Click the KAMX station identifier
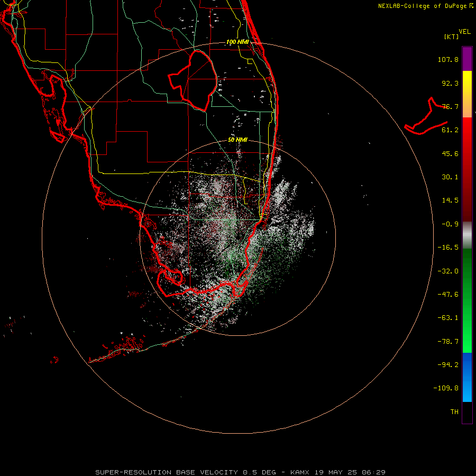Image resolution: width=476 pixels, height=476 pixels. coord(300,472)
